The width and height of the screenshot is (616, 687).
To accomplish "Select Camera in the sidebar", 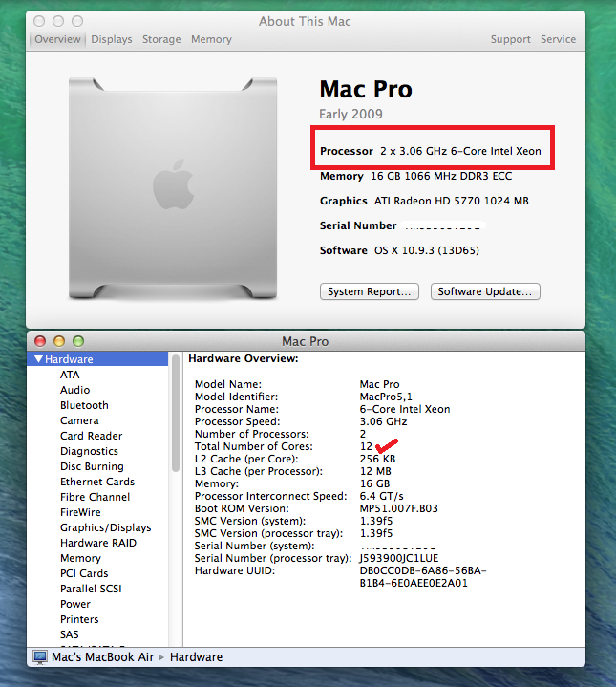I will click(x=79, y=420).
